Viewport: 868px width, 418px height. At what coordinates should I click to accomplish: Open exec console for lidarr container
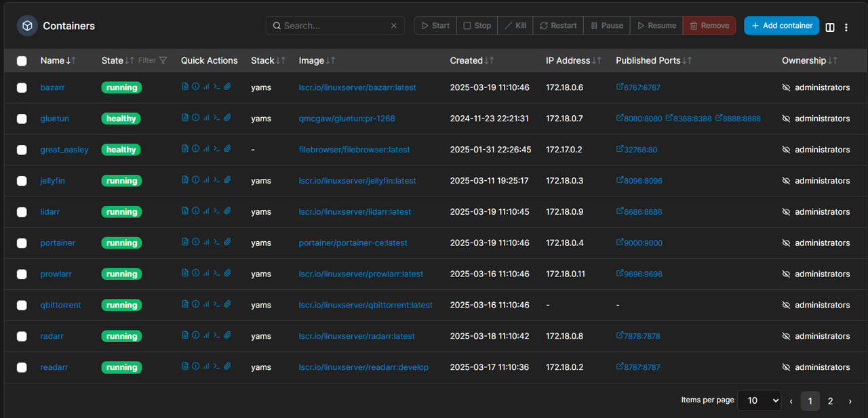click(x=216, y=211)
